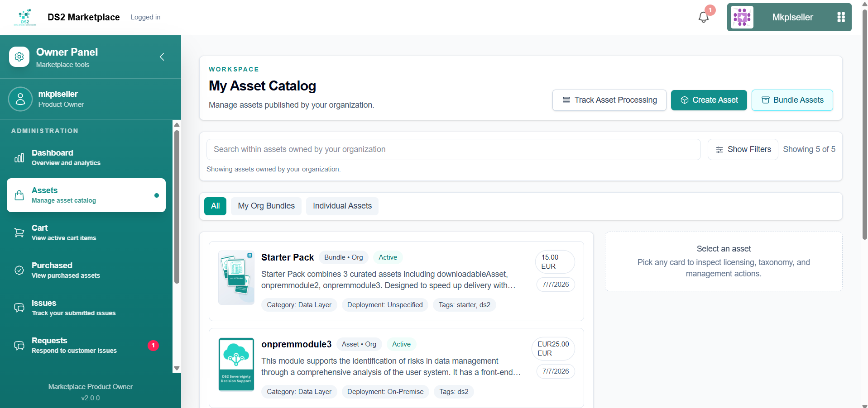Click the v2.0.0 version label

91,398
